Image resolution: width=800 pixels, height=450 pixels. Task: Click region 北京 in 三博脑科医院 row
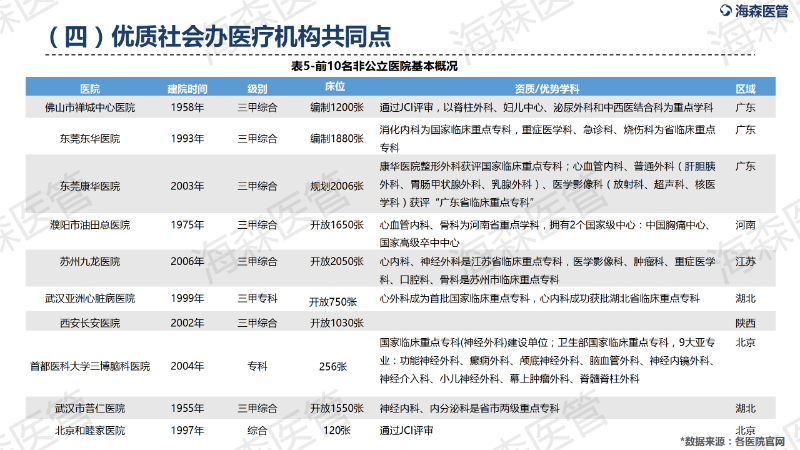click(745, 342)
